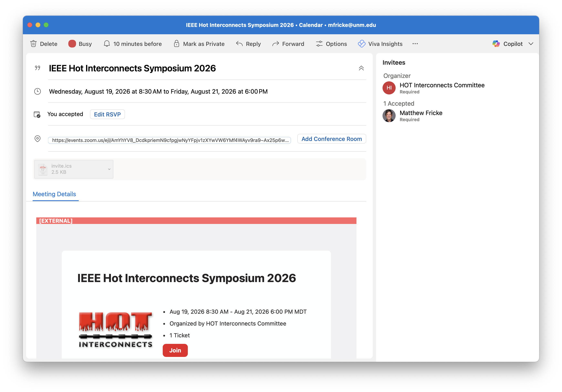Image resolution: width=562 pixels, height=392 pixels.
Task: Zoom the window with green button
Action: [46, 25]
